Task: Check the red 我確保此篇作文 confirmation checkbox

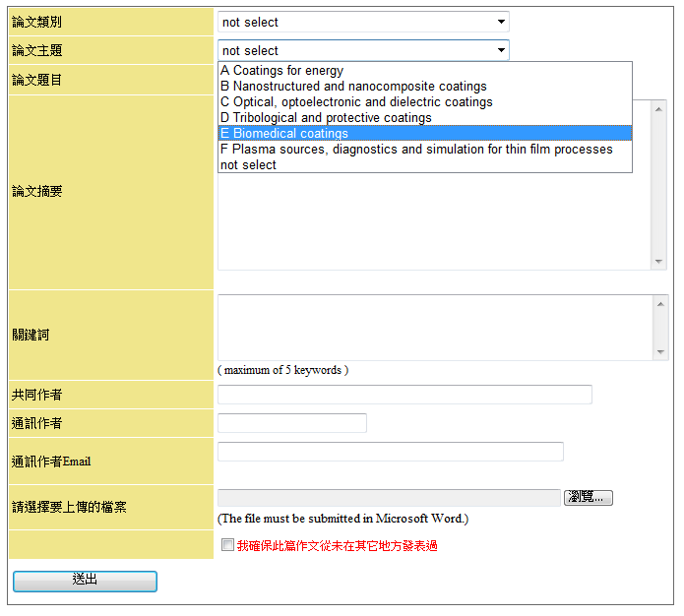Action: coord(228,545)
